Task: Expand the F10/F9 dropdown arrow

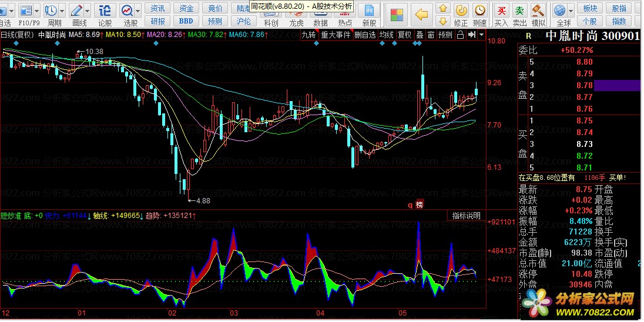Action: (37, 11)
